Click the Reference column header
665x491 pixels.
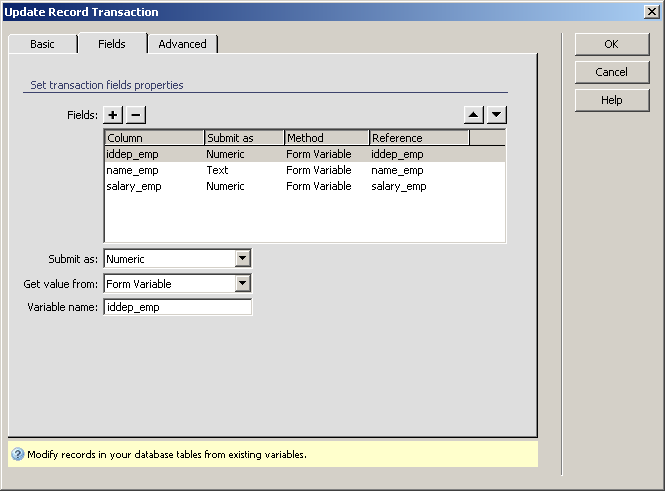point(418,138)
